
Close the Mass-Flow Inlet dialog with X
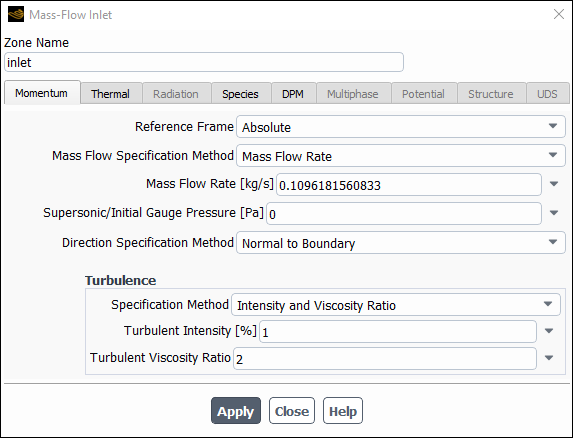point(559,14)
